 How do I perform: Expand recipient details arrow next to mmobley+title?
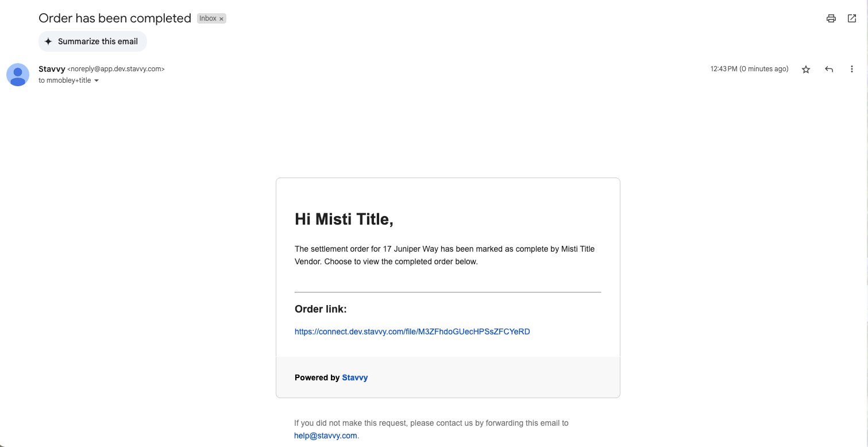97,81
